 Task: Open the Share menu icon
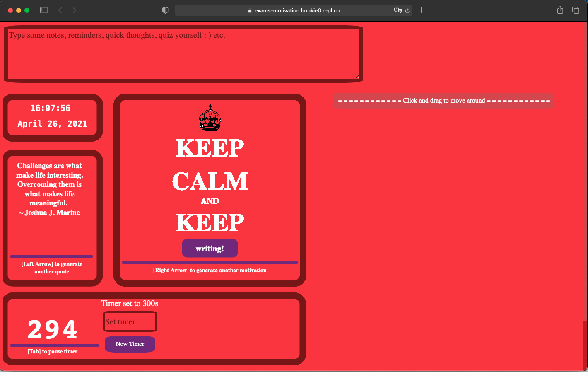(560, 10)
